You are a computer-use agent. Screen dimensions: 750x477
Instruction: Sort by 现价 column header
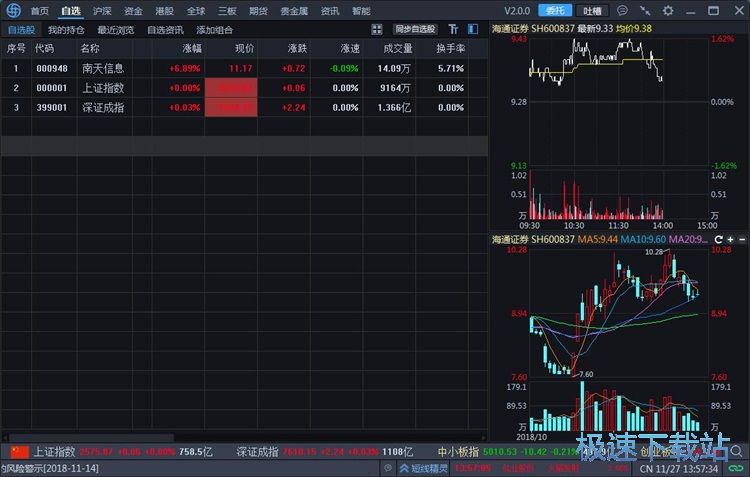(x=245, y=48)
